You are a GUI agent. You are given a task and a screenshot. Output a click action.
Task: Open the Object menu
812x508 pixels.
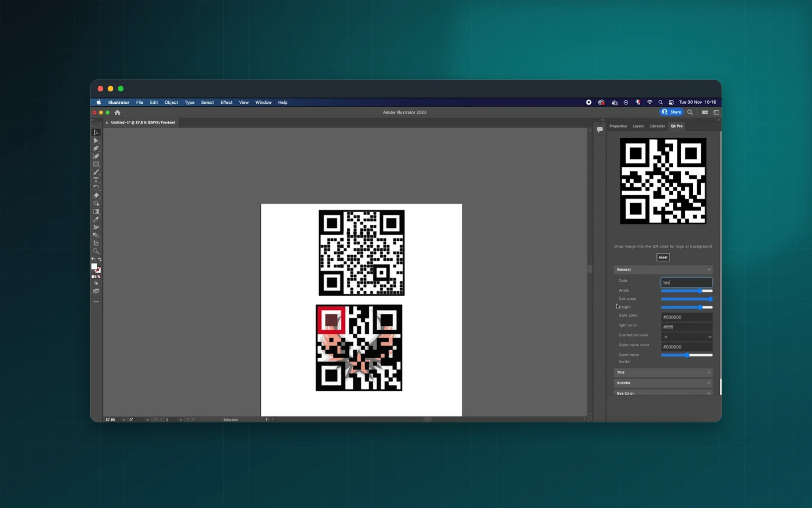coord(171,102)
